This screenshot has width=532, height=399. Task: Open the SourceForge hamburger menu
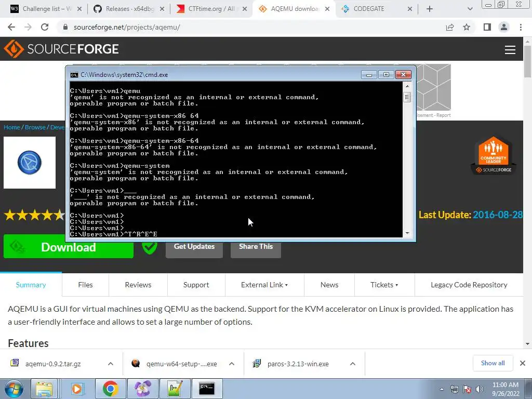510,50
